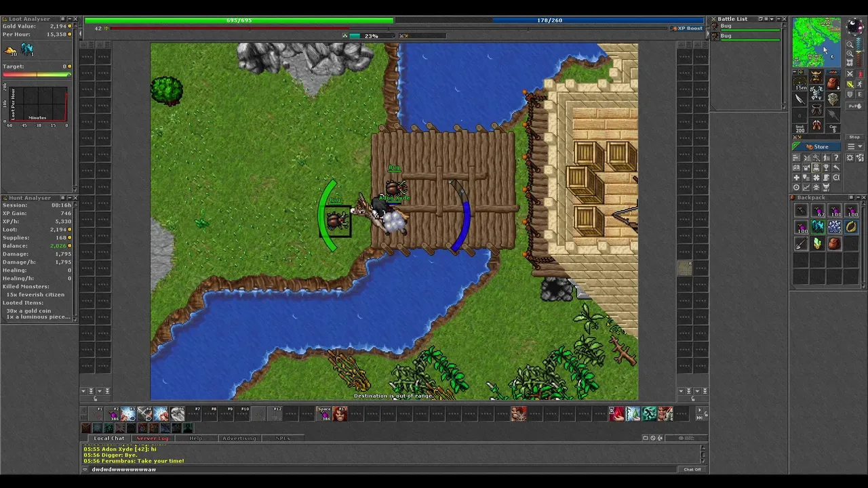Open chat channel dropdown arrow
This screenshot has width=868, height=488.
click(84, 469)
